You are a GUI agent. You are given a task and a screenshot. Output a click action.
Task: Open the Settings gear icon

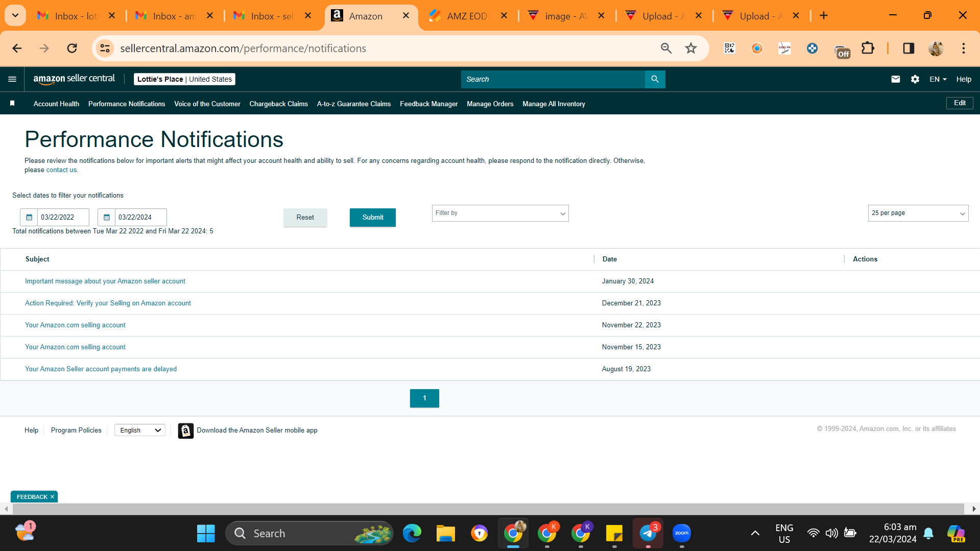(915, 79)
